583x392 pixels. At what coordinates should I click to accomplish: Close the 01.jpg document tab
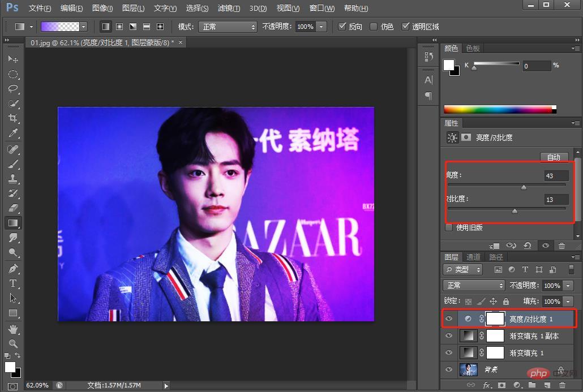tap(181, 42)
